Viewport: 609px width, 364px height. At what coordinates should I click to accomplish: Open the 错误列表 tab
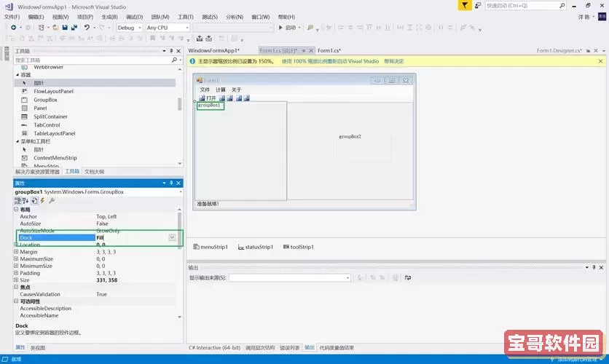pos(290,348)
